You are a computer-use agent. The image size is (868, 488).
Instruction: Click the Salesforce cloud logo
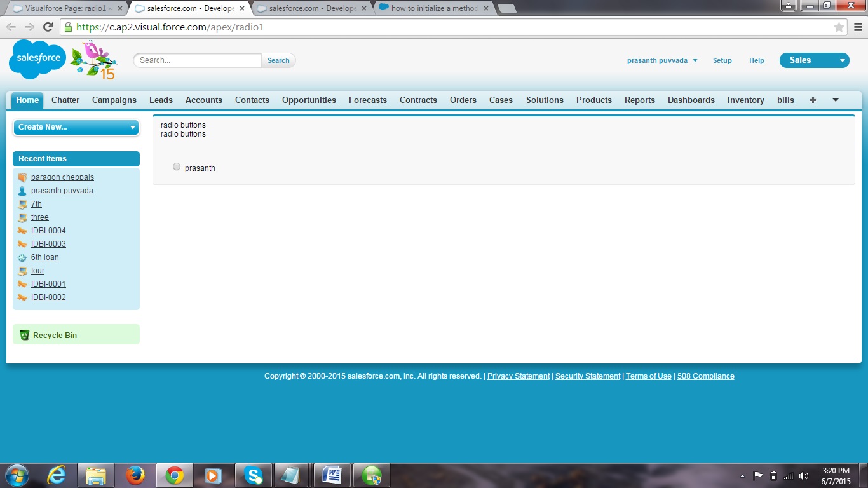pyautogui.click(x=38, y=59)
